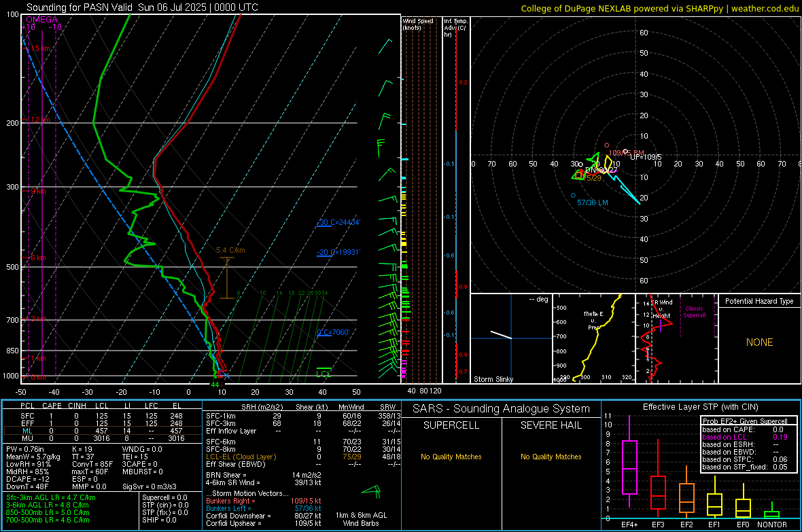Select the '9 km' height marker label

pyautogui.click(x=38, y=191)
